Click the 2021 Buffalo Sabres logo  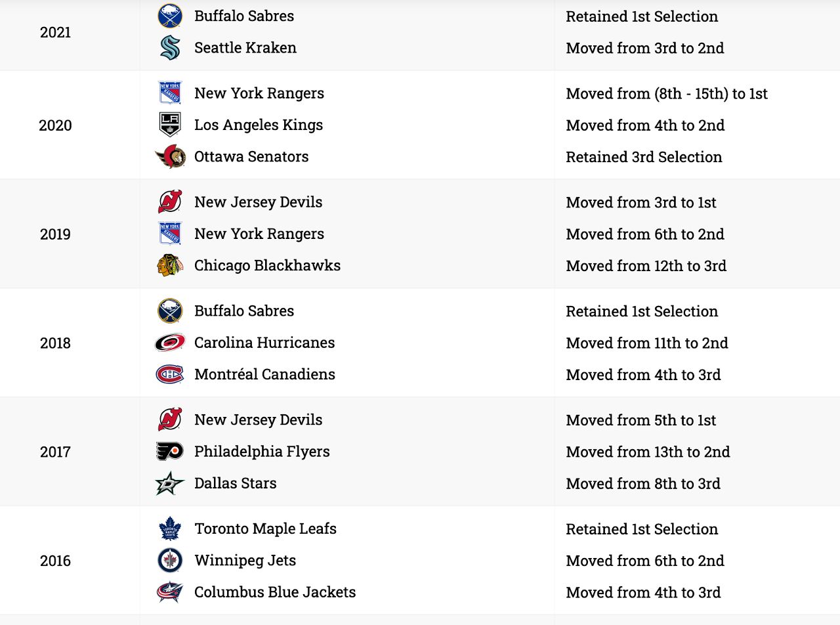[170, 16]
